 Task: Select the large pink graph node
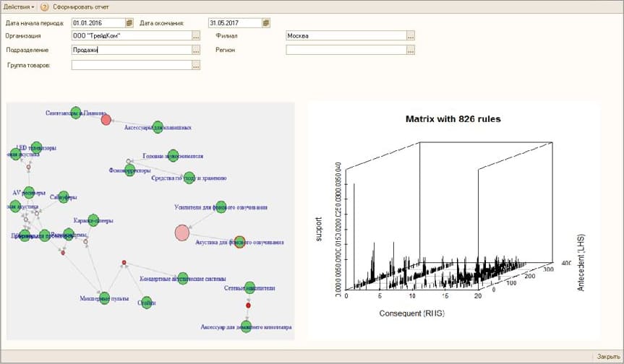pyautogui.click(x=182, y=233)
